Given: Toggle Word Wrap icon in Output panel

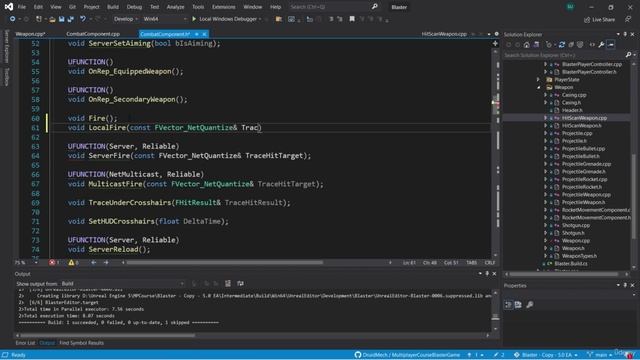Looking at the screenshot, I should coord(240,283).
